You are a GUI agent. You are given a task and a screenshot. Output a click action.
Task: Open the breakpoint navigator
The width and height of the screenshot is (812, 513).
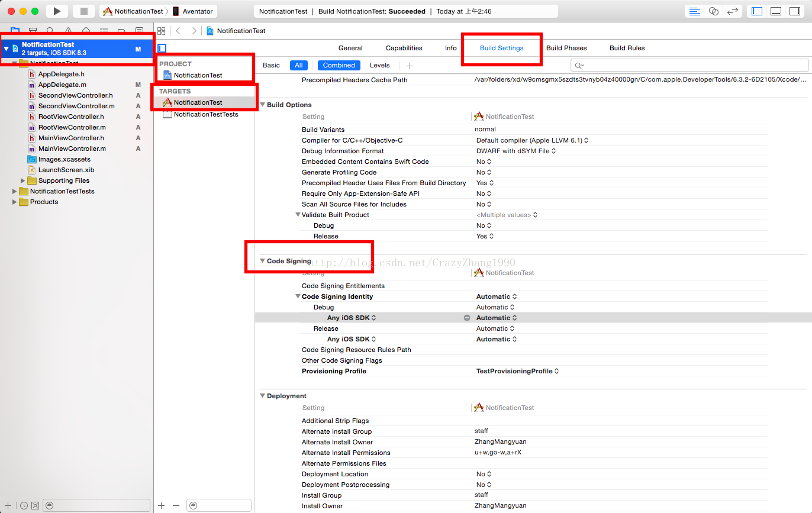coord(121,30)
